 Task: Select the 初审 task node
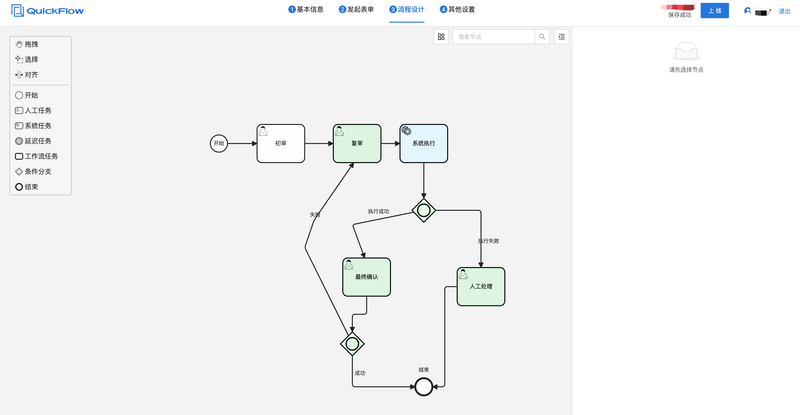(281, 143)
